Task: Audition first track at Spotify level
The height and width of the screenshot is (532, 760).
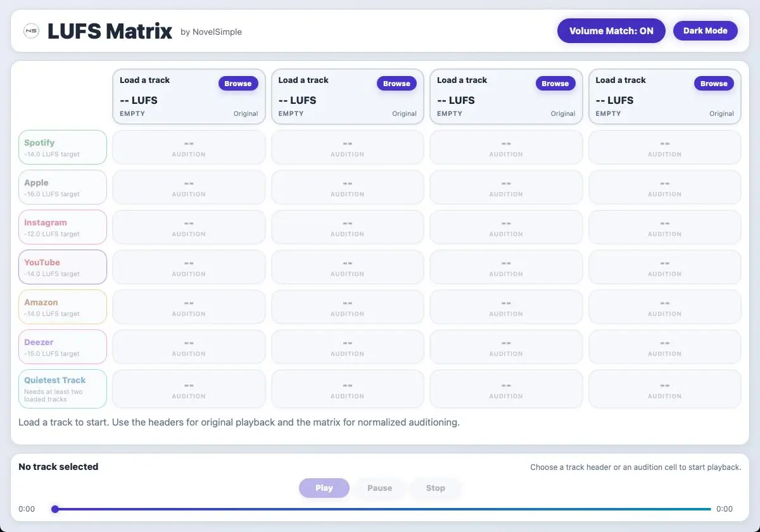Action: tap(189, 148)
